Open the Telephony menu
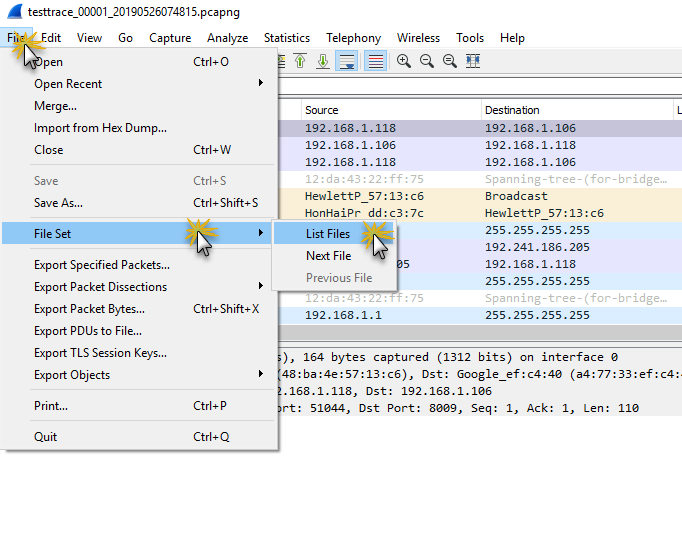Viewport: 682px width, 544px height. coord(353,38)
